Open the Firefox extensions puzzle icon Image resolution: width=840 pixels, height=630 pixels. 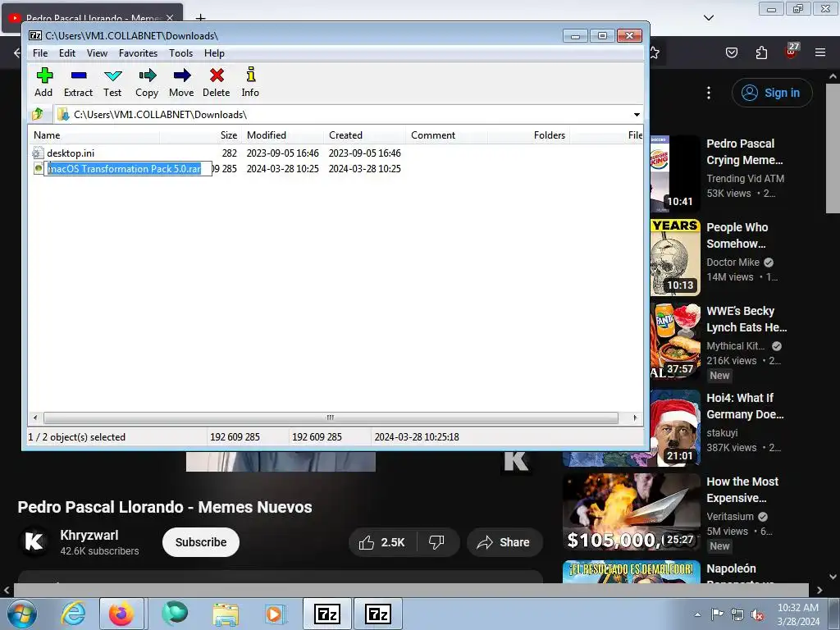point(761,52)
